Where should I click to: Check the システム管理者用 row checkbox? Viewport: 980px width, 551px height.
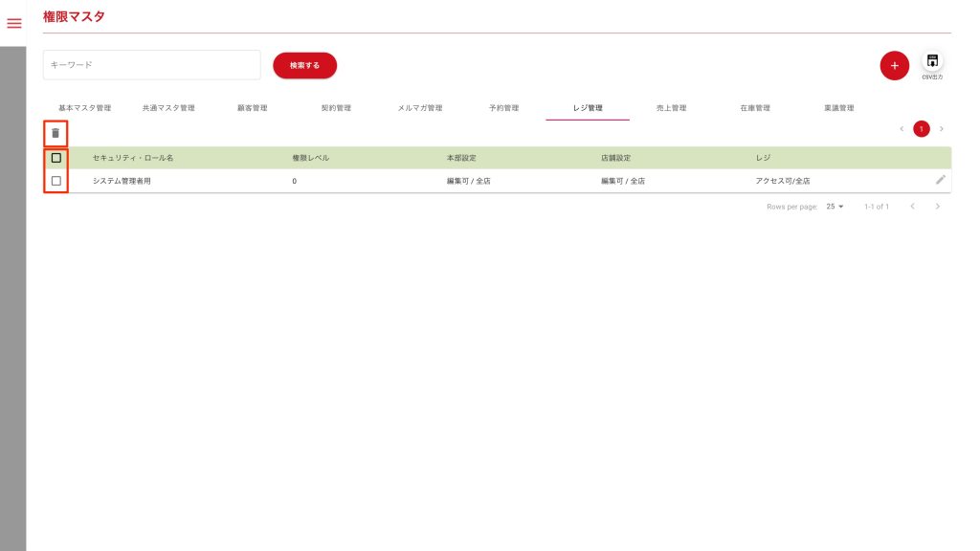coord(56,181)
